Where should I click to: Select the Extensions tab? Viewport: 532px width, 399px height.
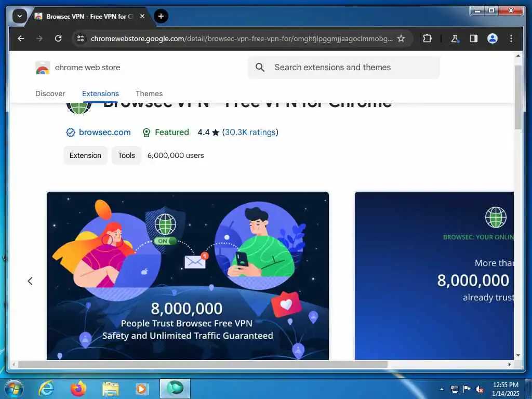(100, 94)
